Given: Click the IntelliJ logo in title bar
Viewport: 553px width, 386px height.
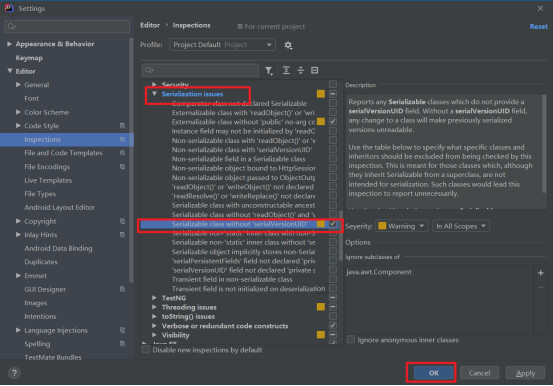Looking at the screenshot, I should pos(9,8).
